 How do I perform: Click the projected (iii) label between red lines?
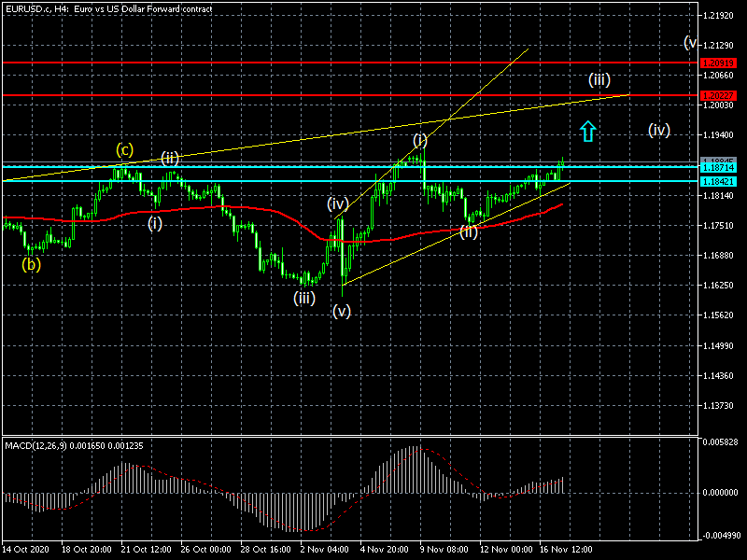pos(599,79)
